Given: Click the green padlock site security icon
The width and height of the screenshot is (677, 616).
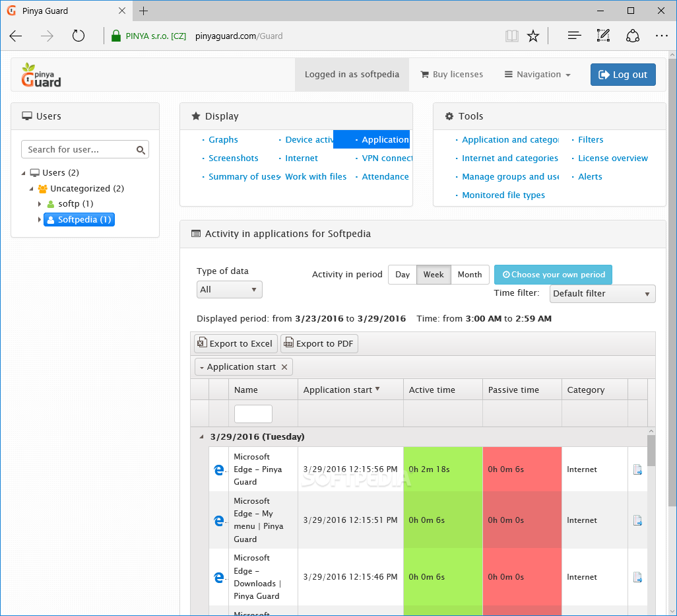Looking at the screenshot, I should point(115,36).
